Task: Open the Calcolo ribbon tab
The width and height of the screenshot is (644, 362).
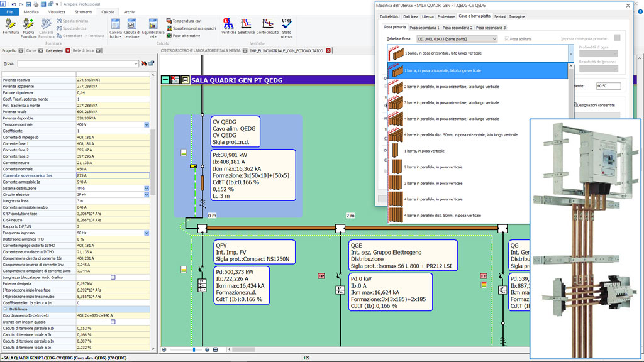Action: point(108,12)
